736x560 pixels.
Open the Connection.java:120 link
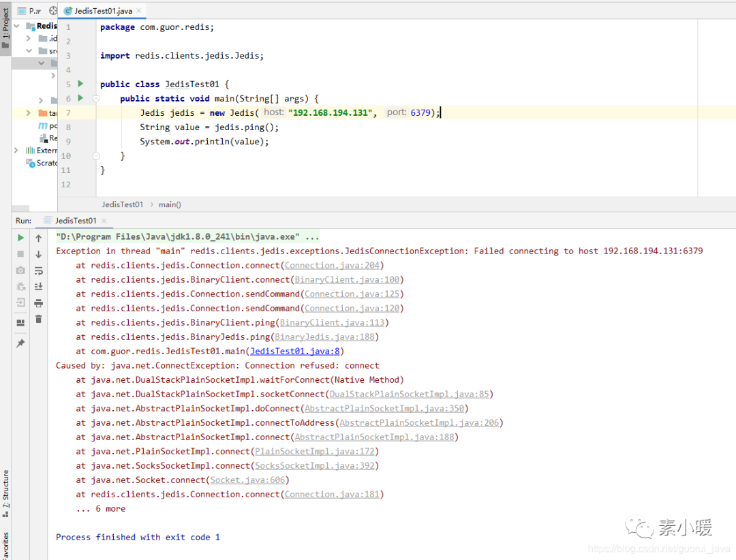pos(352,309)
